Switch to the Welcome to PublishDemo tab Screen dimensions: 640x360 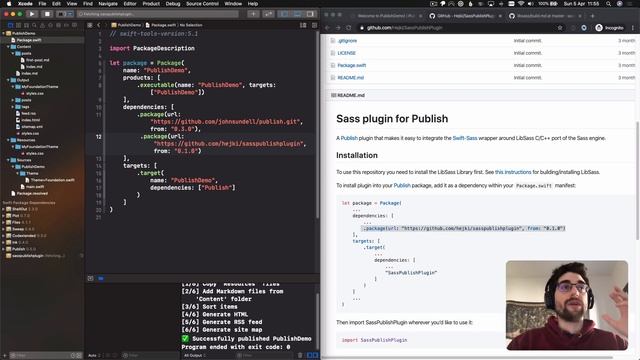[x=386, y=16]
